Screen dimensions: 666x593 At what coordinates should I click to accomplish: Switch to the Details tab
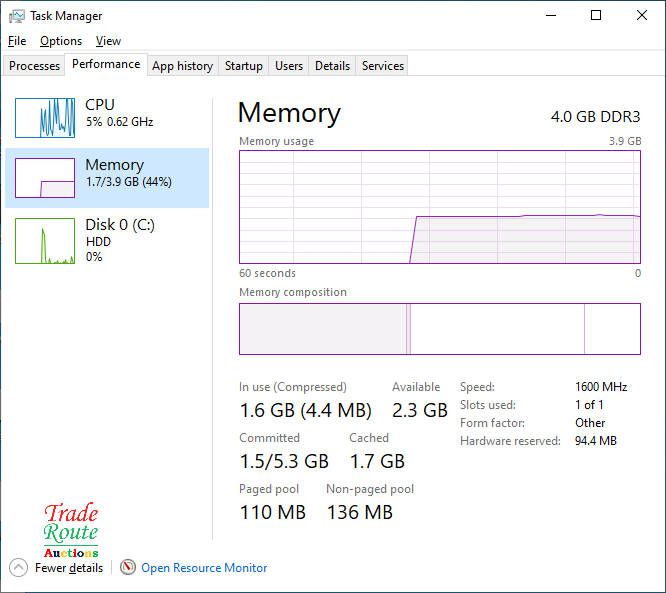[332, 66]
